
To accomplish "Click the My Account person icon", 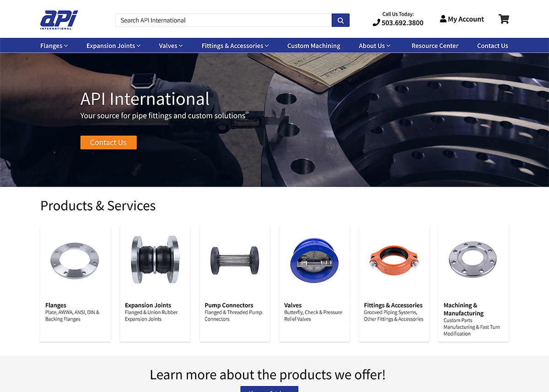I will pos(443,19).
